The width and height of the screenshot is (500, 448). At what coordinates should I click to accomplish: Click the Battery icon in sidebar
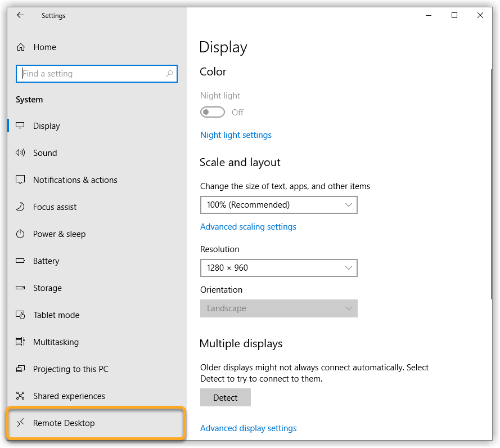pos(21,261)
